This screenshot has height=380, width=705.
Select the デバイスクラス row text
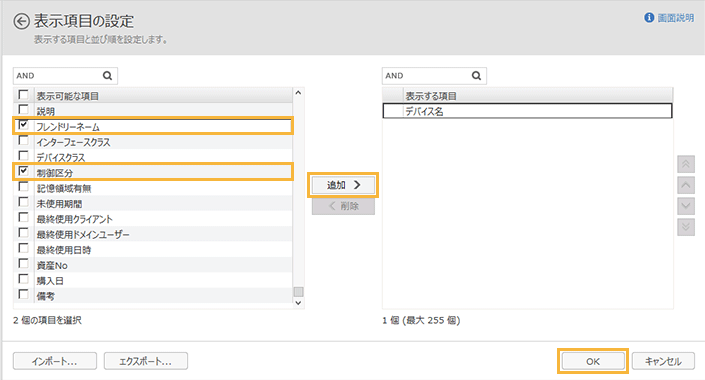pos(61,157)
